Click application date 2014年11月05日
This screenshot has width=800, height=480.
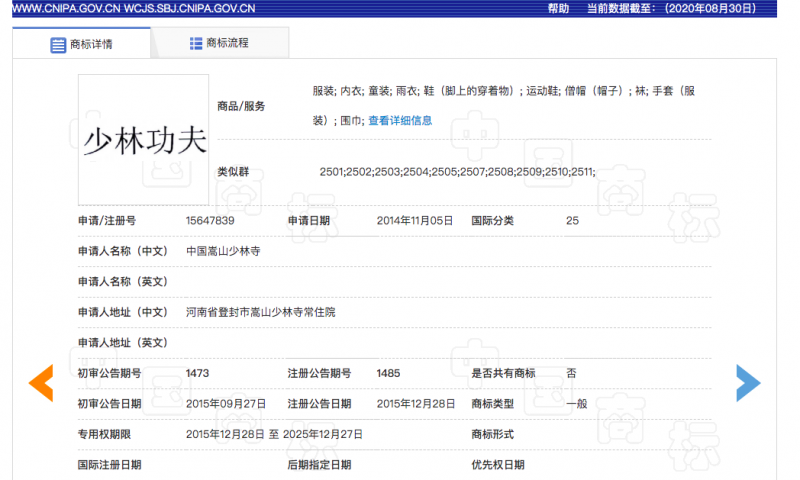tap(415, 220)
